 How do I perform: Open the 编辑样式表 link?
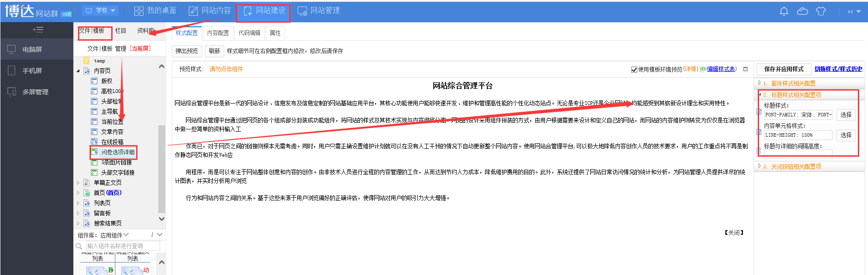pyautogui.click(x=721, y=69)
